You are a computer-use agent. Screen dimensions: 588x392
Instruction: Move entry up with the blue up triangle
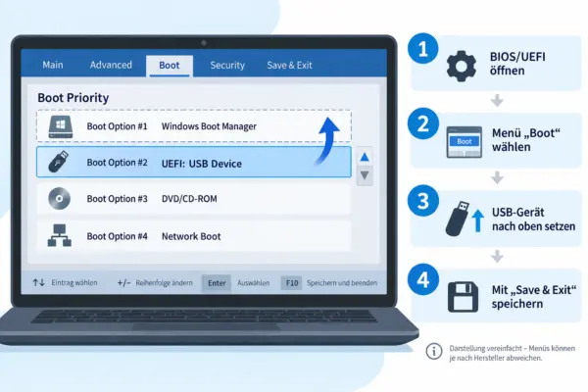click(x=365, y=157)
